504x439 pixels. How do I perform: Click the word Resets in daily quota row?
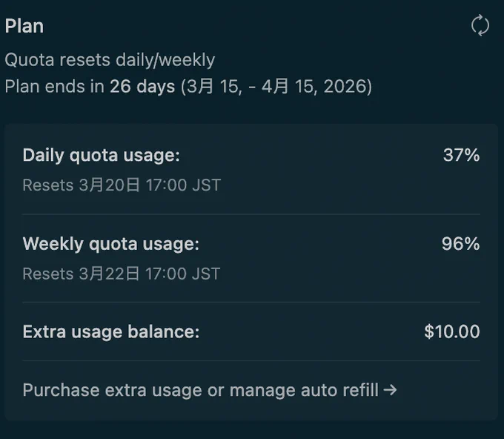coord(48,185)
